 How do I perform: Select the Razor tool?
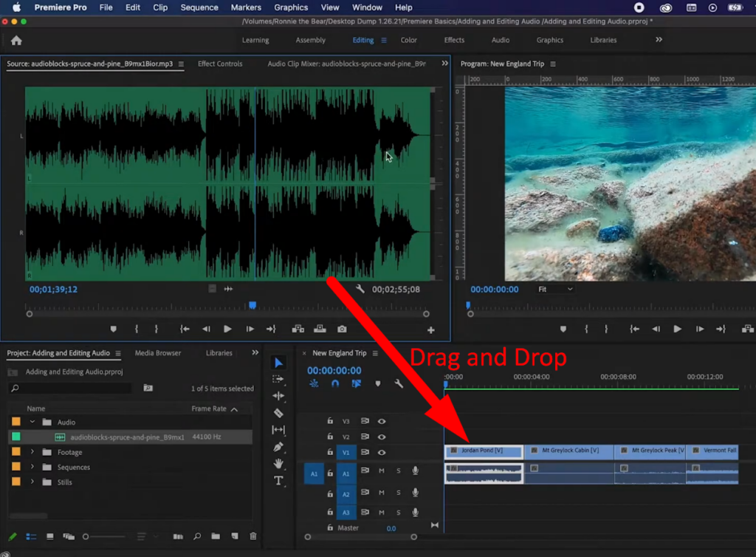tap(278, 412)
